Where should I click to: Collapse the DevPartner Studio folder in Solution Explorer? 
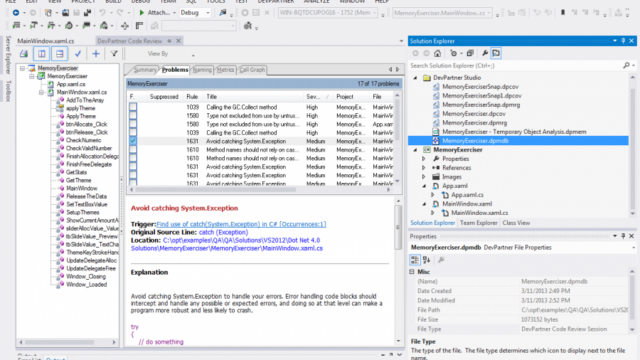click(x=416, y=78)
